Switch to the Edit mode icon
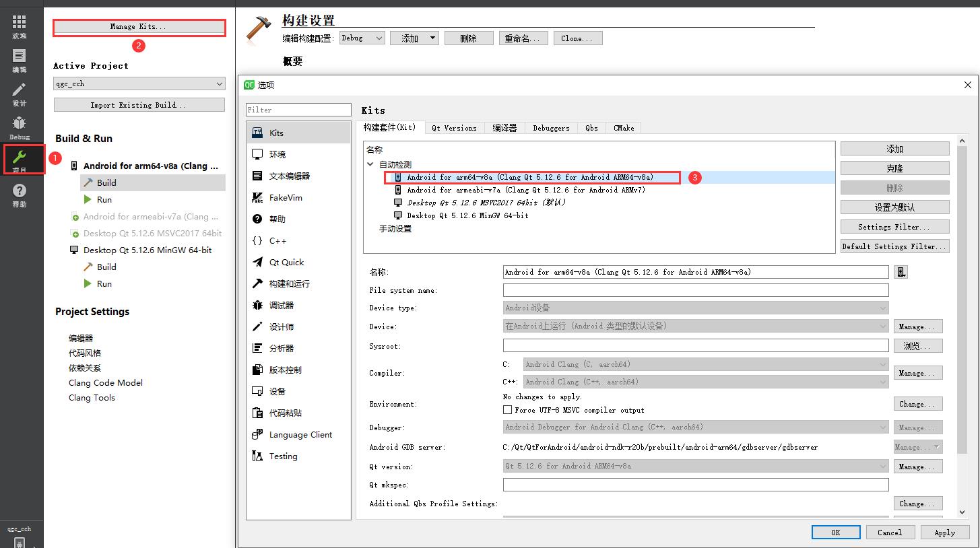This screenshot has height=548, width=980. 20,61
